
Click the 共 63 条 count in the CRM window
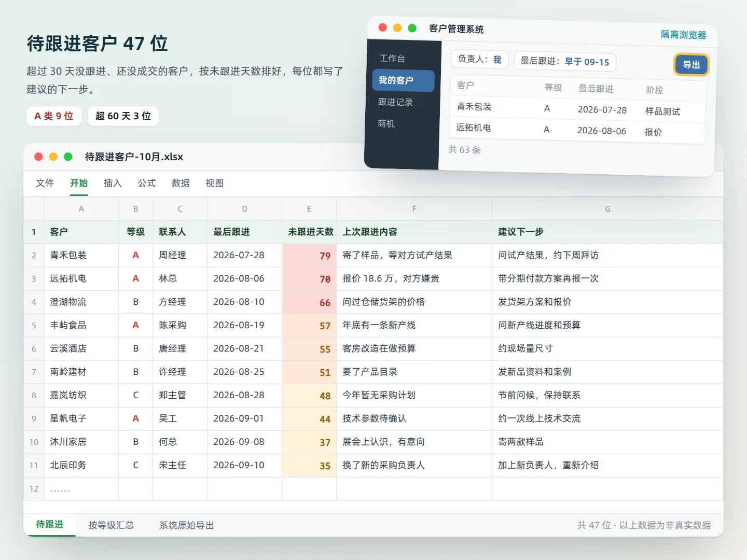[464, 150]
